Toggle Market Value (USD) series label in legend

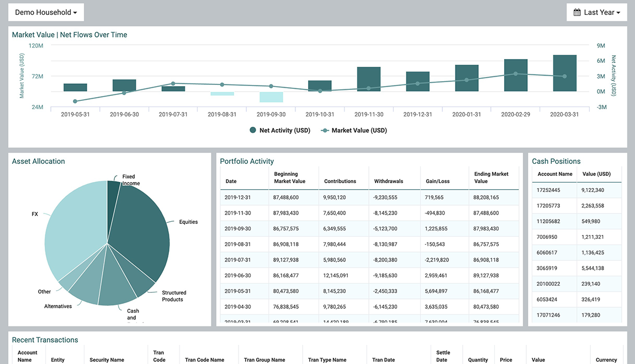click(x=359, y=131)
